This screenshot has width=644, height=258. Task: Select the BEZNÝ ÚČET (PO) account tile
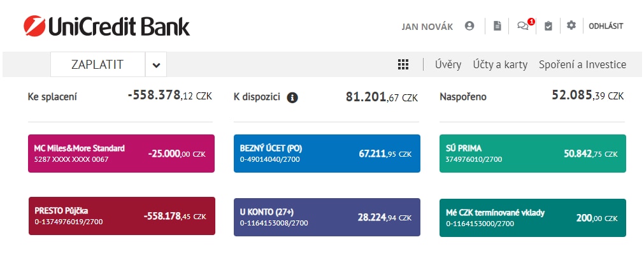(327, 154)
